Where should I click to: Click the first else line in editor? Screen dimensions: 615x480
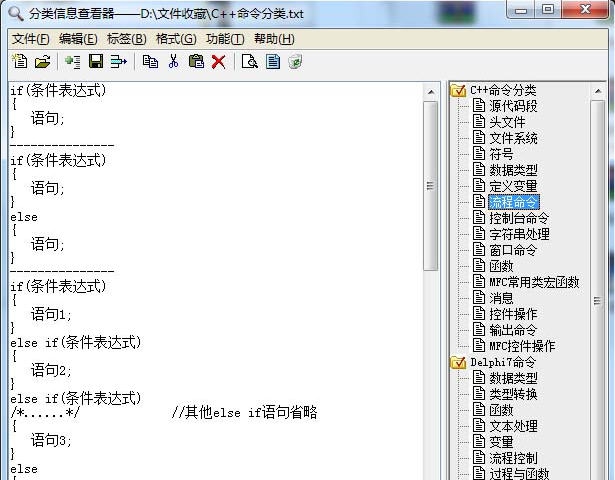24,217
